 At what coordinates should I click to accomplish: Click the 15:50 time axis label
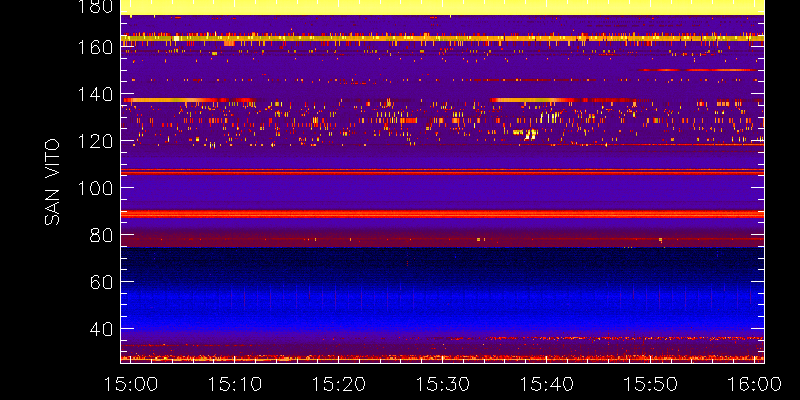(651, 384)
